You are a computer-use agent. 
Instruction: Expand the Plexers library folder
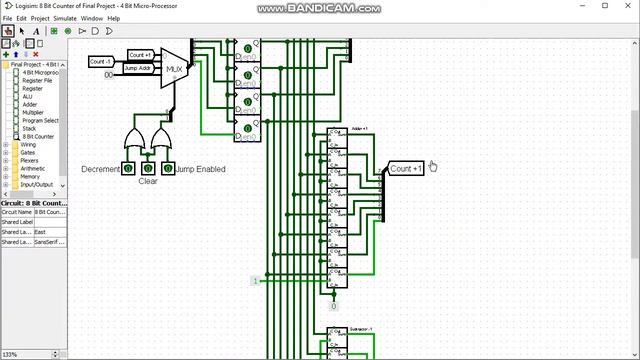(x=6, y=160)
